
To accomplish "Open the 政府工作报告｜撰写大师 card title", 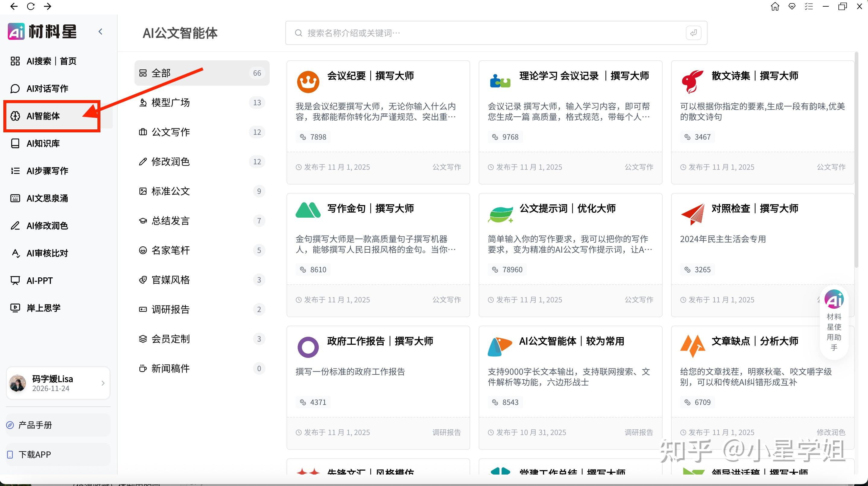I will click(380, 341).
